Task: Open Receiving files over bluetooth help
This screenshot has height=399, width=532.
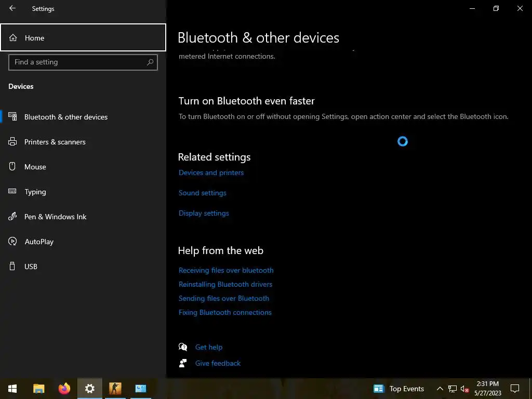Action: tap(226, 270)
